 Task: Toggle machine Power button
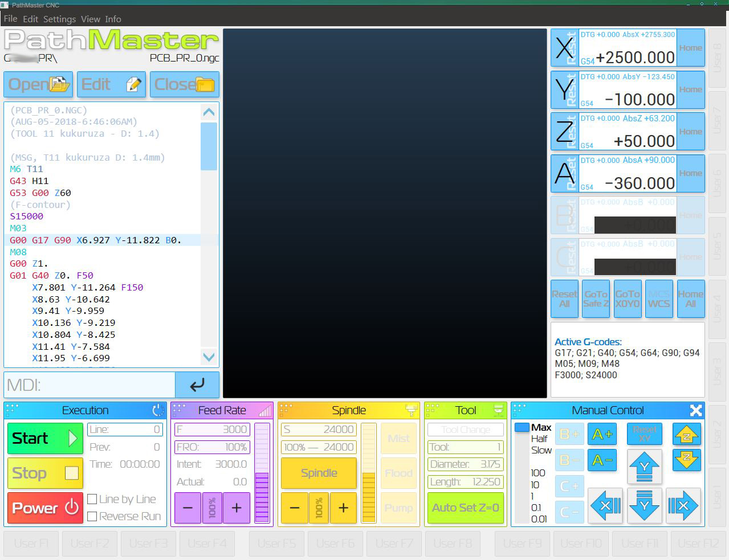point(45,508)
